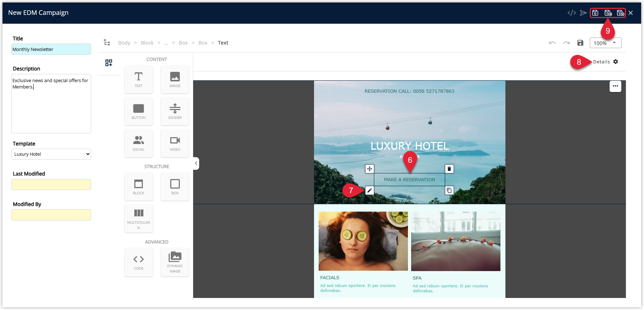The image size is (644, 310).
Task: Select Text in the breadcrumb
Action: (x=223, y=43)
